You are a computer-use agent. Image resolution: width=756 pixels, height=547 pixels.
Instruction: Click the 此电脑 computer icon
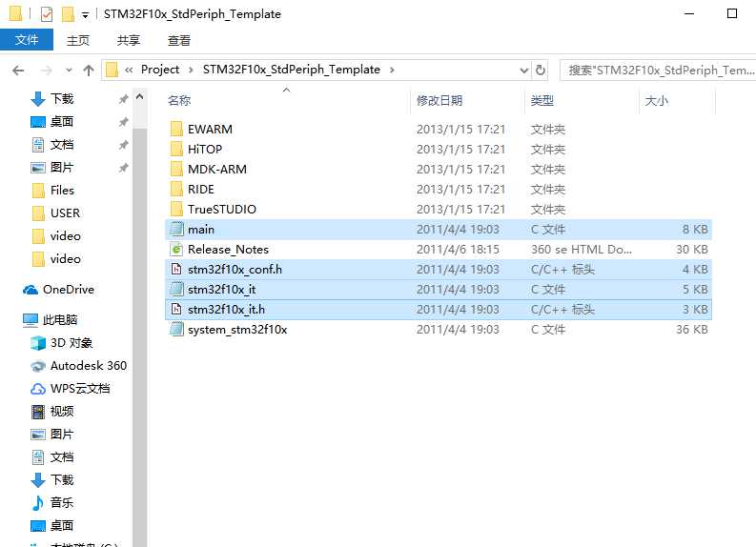click(x=31, y=320)
